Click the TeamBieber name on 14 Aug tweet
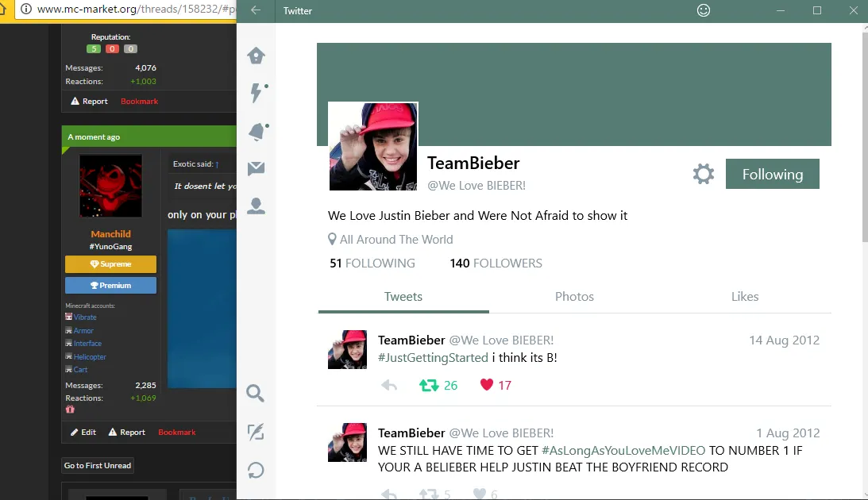This screenshot has width=868, height=500. coord(411,340)
